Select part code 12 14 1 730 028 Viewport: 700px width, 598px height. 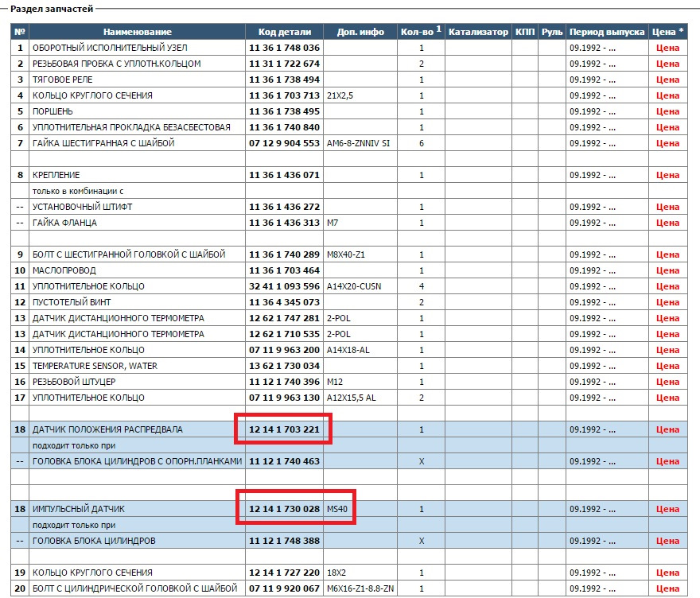pos(285,509)
